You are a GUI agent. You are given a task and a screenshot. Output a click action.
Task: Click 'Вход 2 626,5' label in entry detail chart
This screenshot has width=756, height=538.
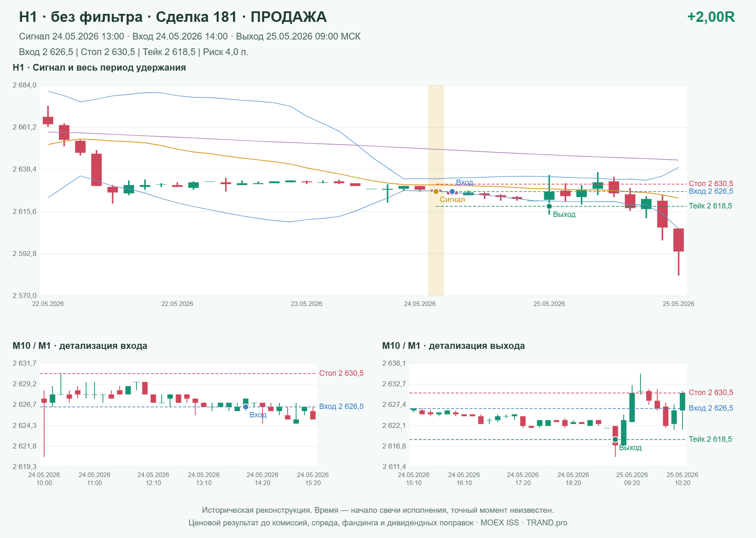341,406
